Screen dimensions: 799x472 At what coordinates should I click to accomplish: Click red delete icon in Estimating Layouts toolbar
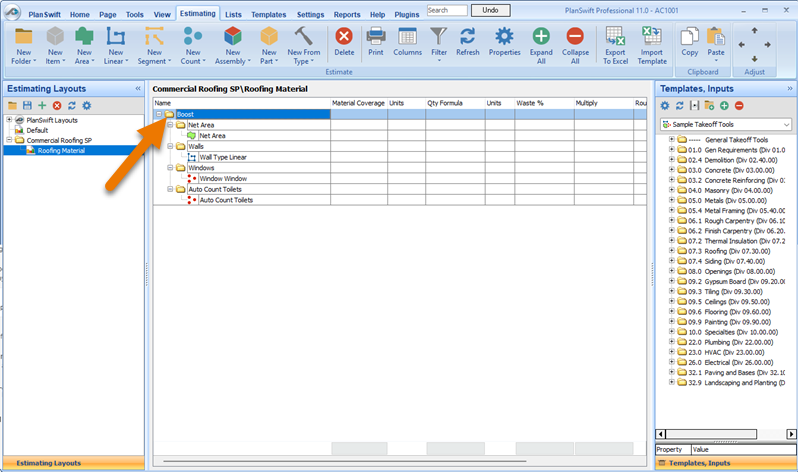pyautogui.click(x=57, y=106)
